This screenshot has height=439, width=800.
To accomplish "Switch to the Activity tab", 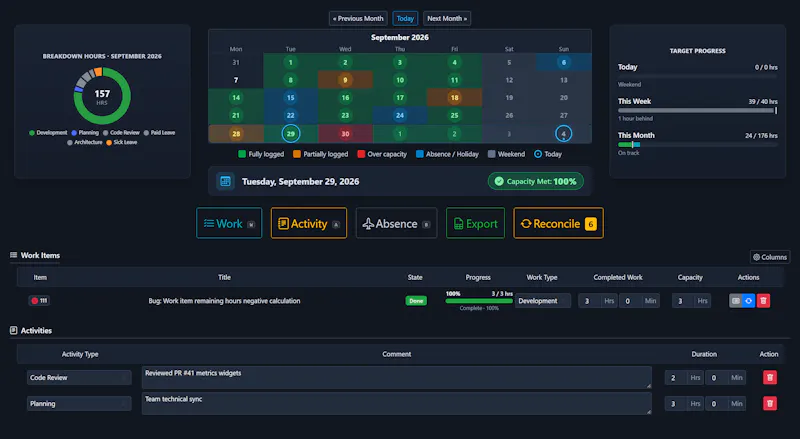I will point(309,223).
